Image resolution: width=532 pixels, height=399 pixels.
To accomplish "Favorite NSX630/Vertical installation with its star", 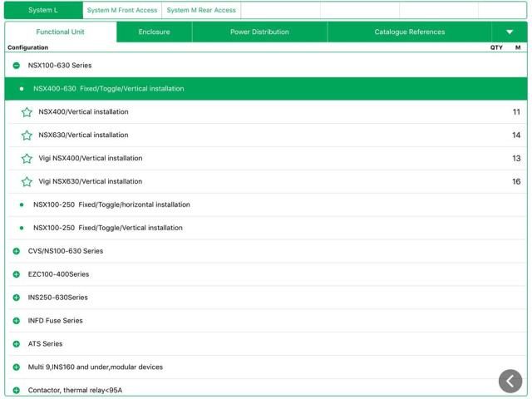I will coord(27,135).
